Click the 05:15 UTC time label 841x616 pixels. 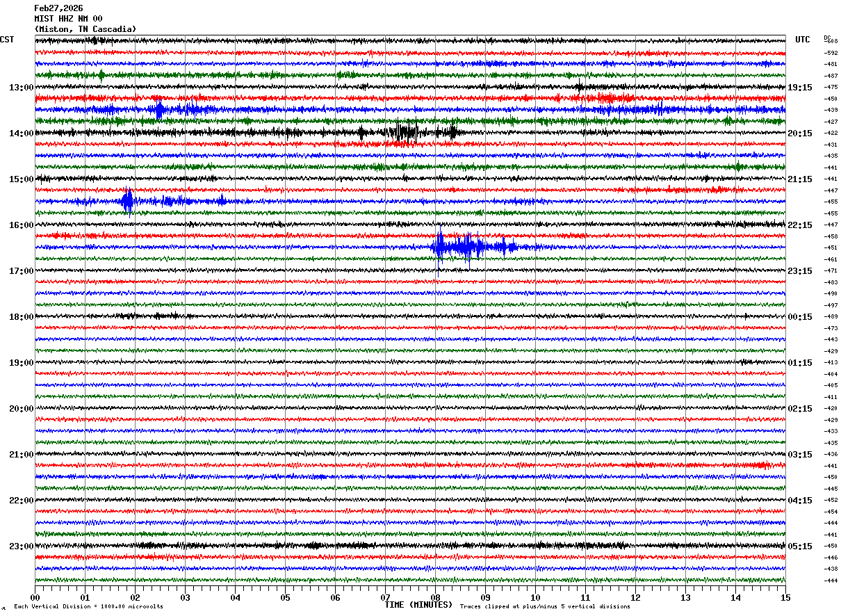800,546
